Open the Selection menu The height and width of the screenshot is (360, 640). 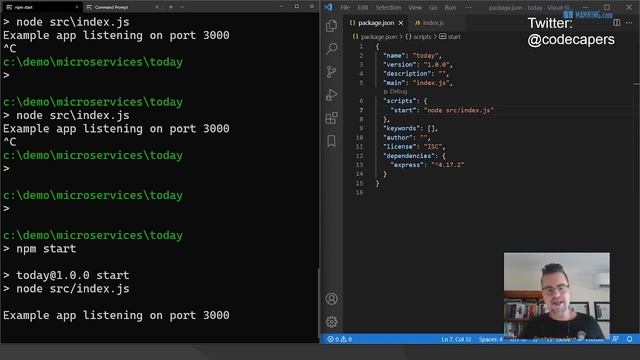click(x=388, y=7)
